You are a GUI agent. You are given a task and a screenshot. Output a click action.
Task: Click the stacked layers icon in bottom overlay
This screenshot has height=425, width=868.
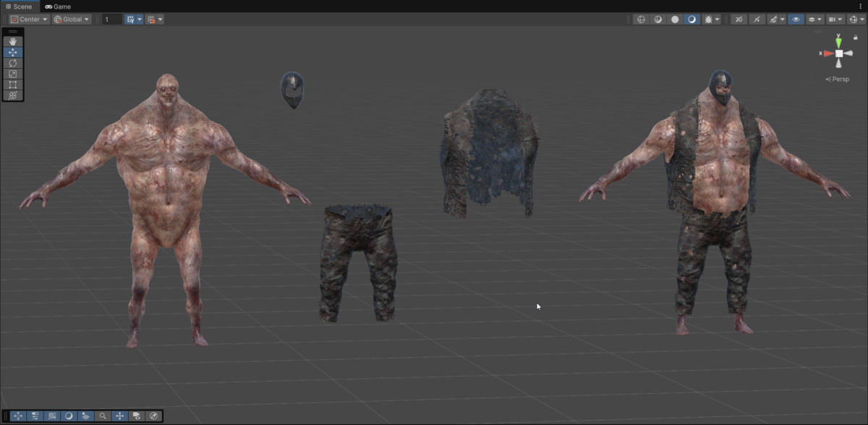86,416
